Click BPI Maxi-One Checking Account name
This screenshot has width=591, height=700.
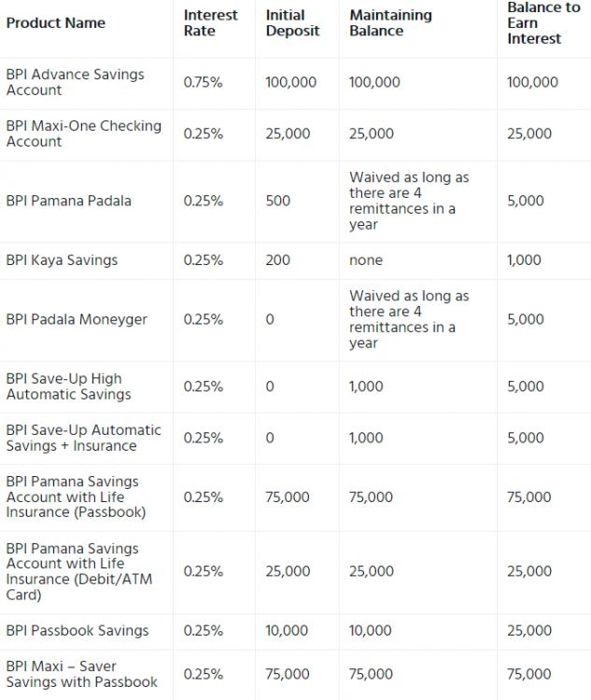point(83,133)
